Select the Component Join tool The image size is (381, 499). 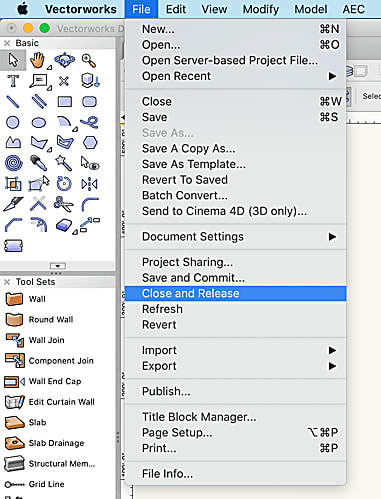(x=49, y=361)
